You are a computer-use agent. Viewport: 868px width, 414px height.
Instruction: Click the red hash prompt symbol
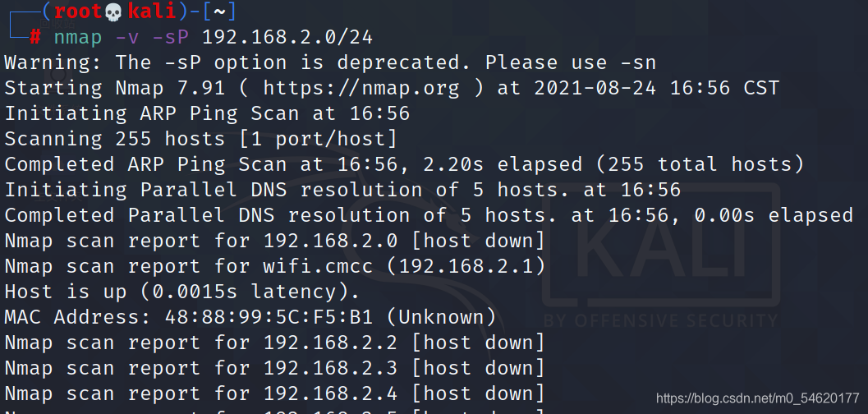click(x=35, y=37)
